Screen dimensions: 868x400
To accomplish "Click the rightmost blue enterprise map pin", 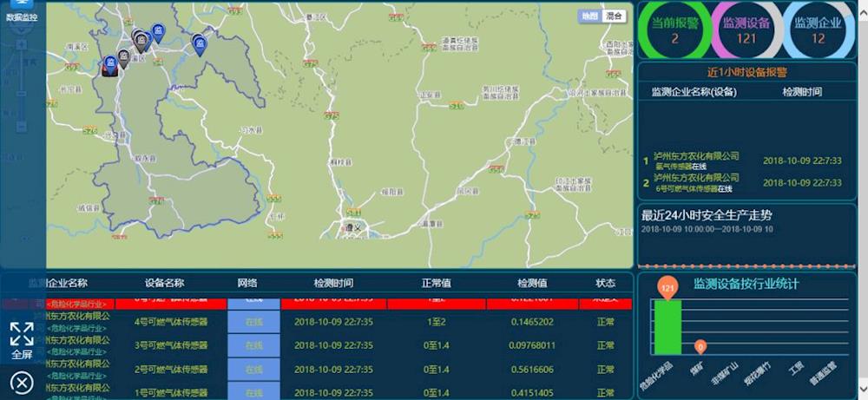I will pos(200,43).
